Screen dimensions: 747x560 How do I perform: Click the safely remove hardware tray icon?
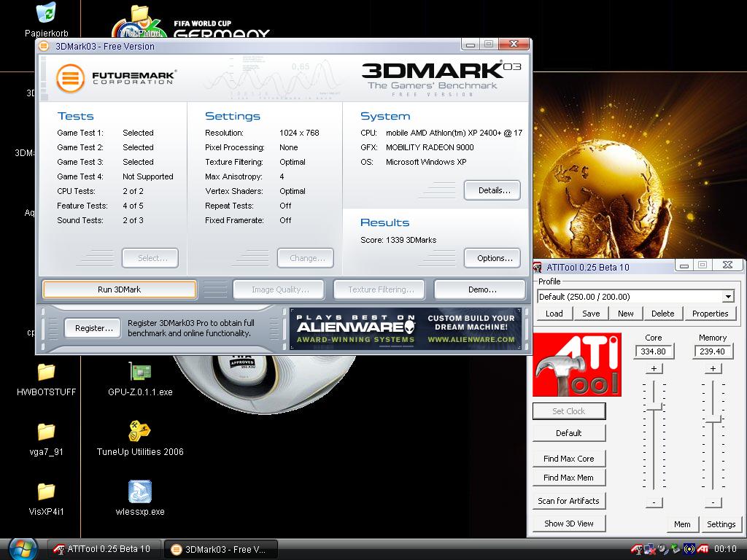676,549
